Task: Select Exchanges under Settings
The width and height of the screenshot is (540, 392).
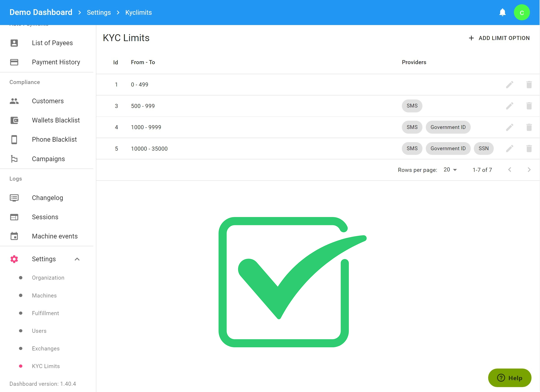Action: (46, 348)
